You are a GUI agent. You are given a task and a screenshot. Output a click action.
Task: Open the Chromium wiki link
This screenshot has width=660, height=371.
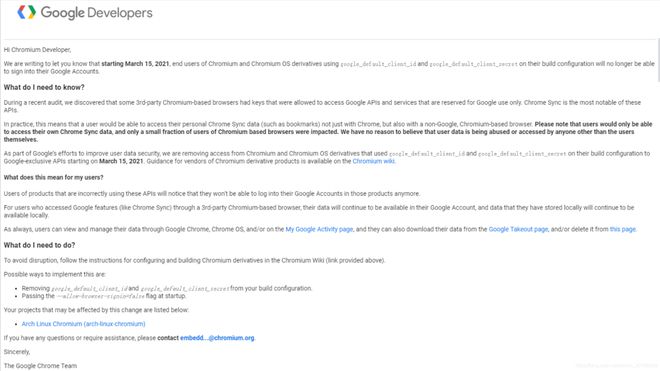coord(373,161)
